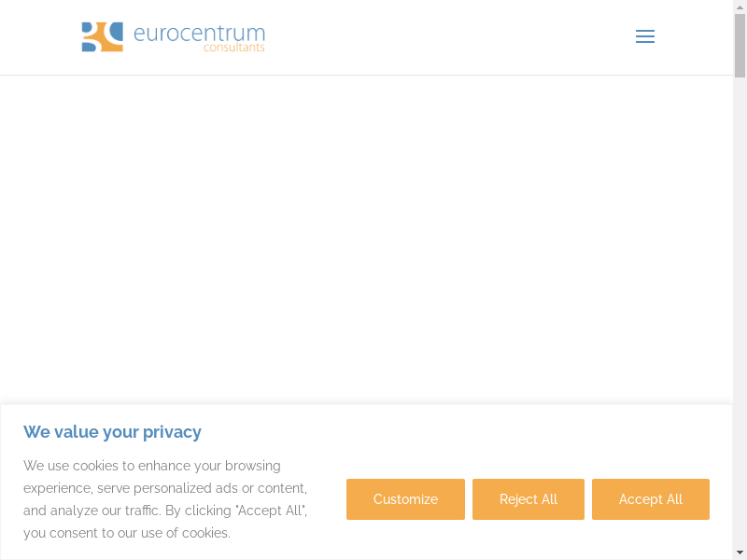
Task: Click the cookie consent description paragraph
Action: pos(165,499)
